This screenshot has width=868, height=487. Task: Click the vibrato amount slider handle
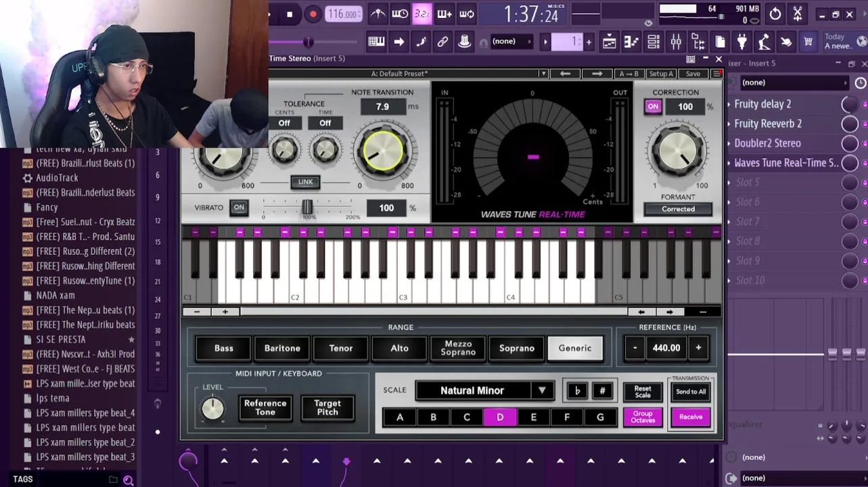click(306, 207)
